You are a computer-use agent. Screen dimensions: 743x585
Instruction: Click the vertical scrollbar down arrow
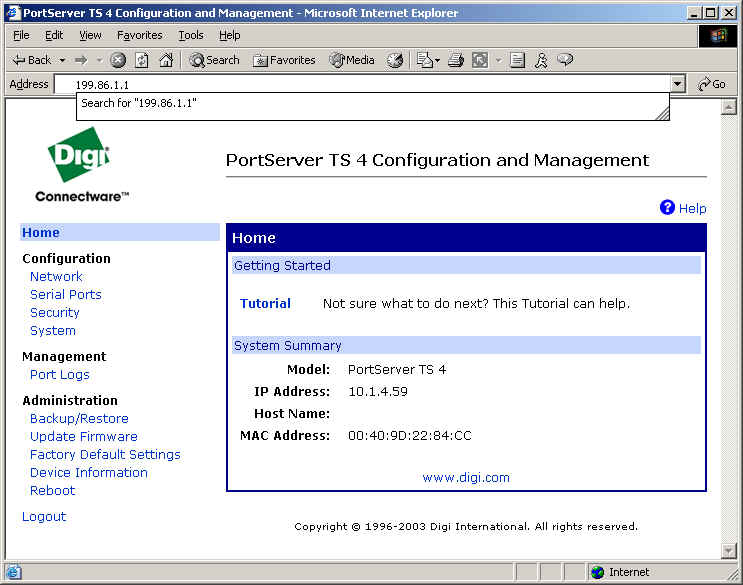pos(728,551)
